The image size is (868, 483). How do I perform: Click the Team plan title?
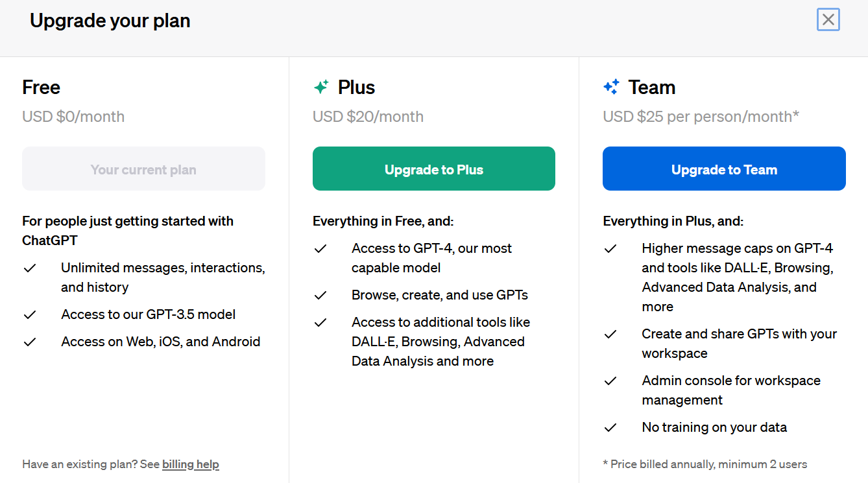(x=652, y=87)
